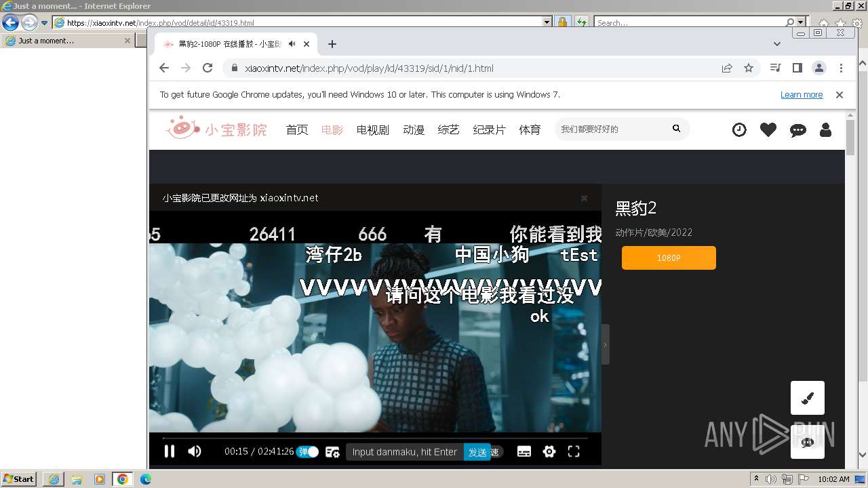Seek on the video progress bar
This screenshot has width=868, height=488.
click(375, 438)
